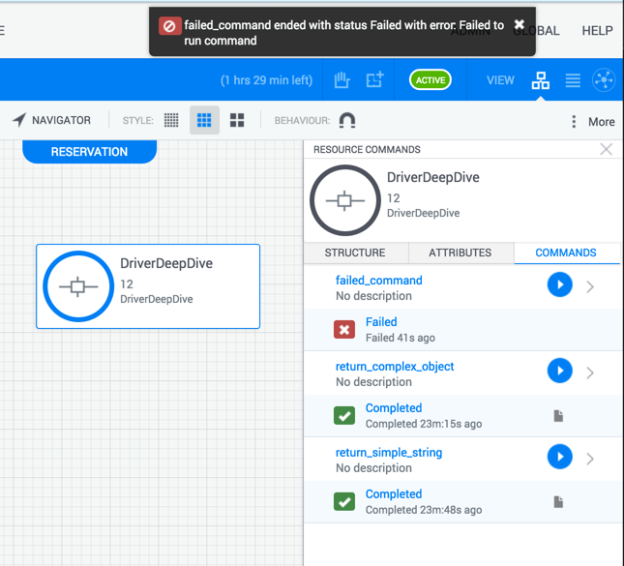The height and width of the screenshot is (566, 624).
Task: Expand failed_command details chevron
Action: pyautogui.click(x=590, y=287)
